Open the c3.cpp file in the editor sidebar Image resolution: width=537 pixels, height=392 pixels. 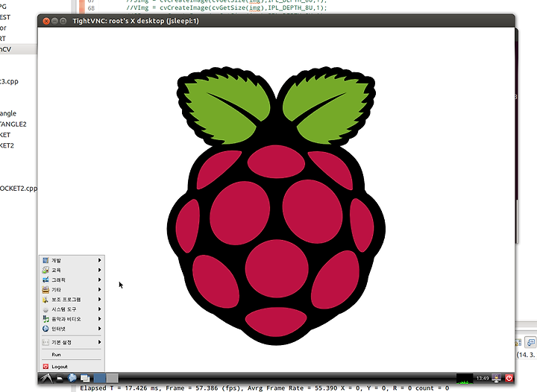pyautogui.click(x=9, y=81)
